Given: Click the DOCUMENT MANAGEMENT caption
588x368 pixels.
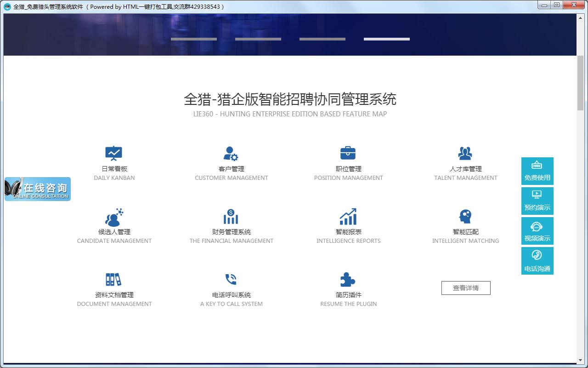Looking at the screenshot, I should pos(114,304).
